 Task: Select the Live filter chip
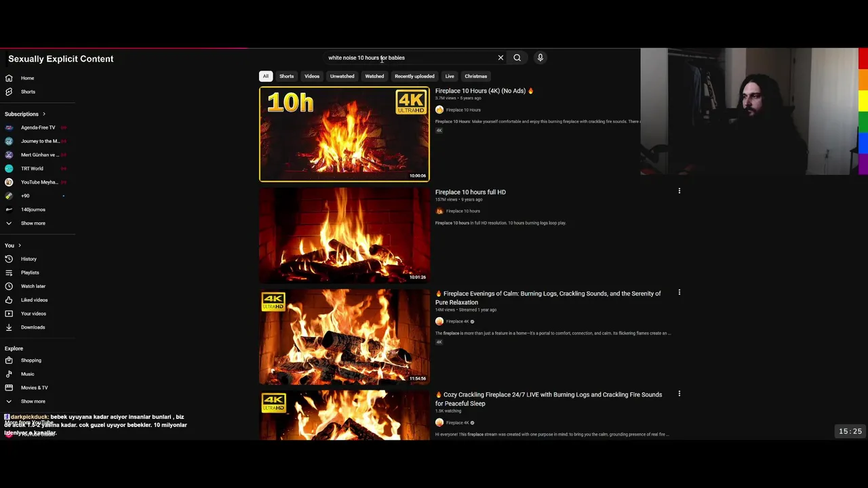[x=450, y=76]
